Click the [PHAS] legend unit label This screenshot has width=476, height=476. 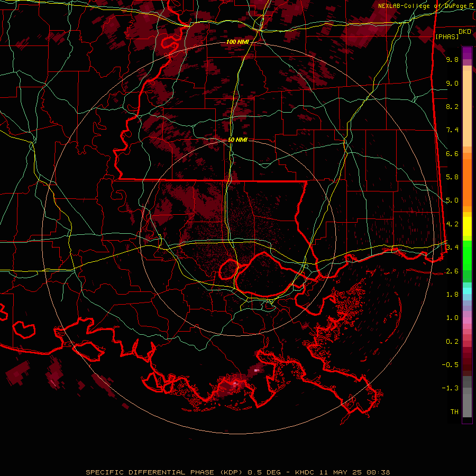coord(447,36)
